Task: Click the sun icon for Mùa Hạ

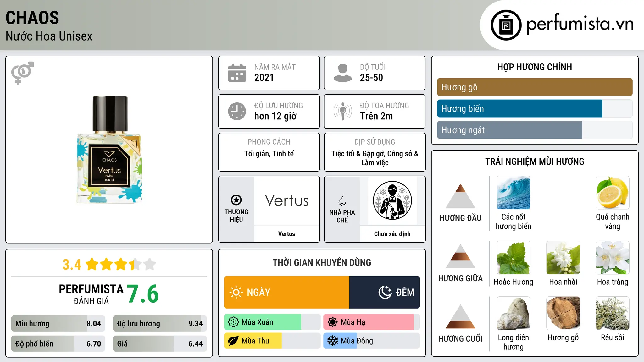Action: [333, 322]
